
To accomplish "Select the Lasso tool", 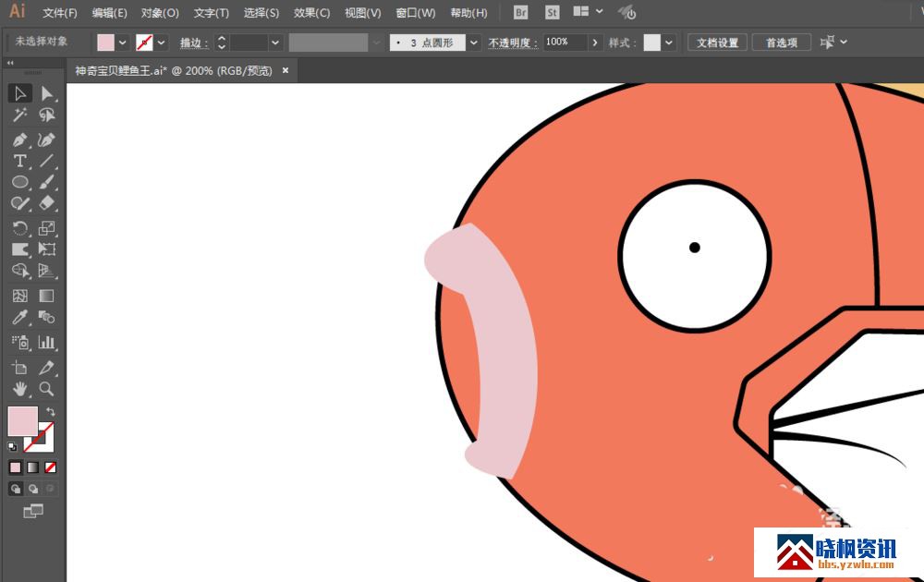I will coord(46,115).
